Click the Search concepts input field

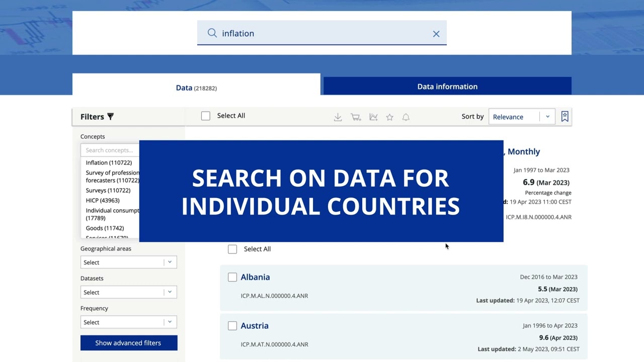tap(110, 150)
